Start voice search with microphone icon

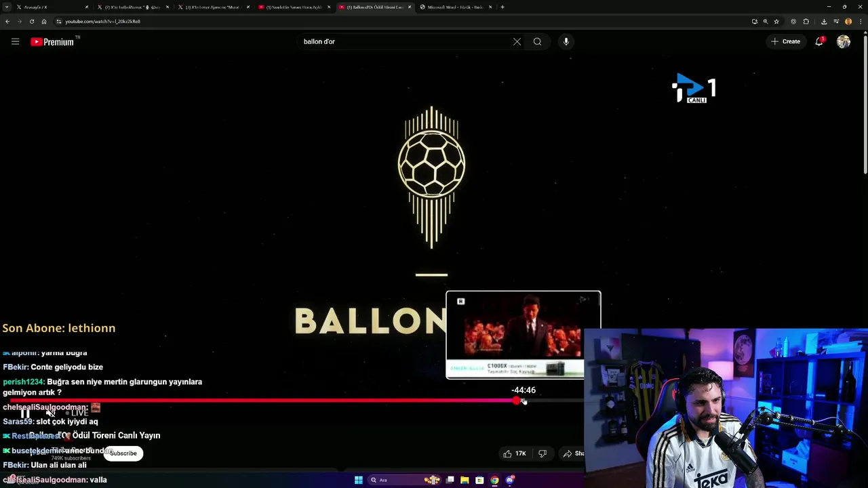tap(566, 41)
